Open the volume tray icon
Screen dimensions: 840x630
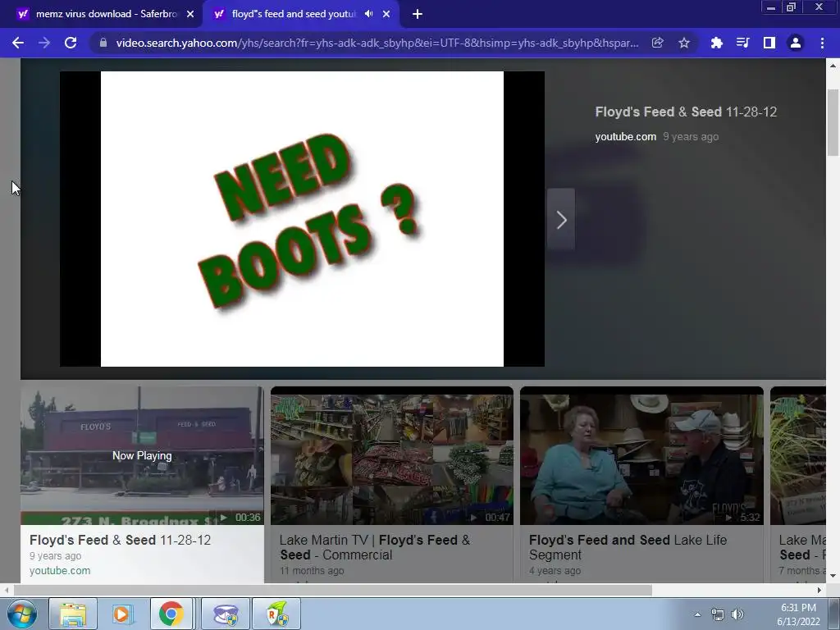click(737, 614)
